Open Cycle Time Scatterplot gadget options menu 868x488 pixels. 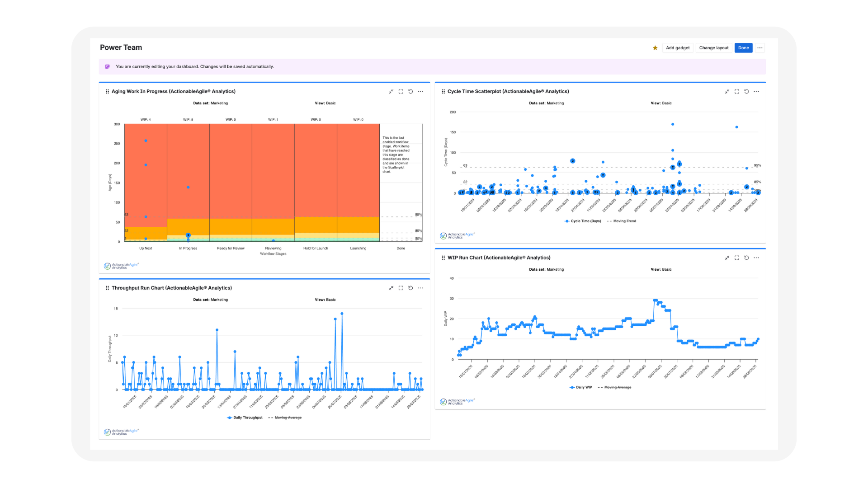(756, 92)
